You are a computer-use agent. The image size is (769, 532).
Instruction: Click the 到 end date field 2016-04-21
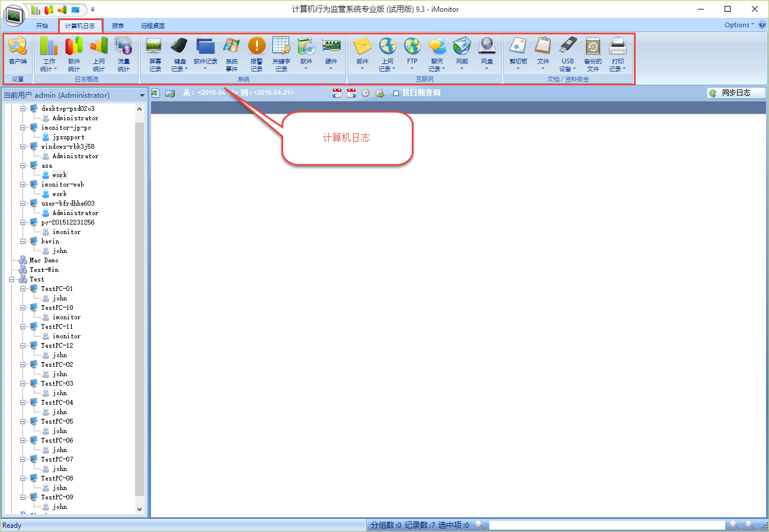[x=274, y=93]
